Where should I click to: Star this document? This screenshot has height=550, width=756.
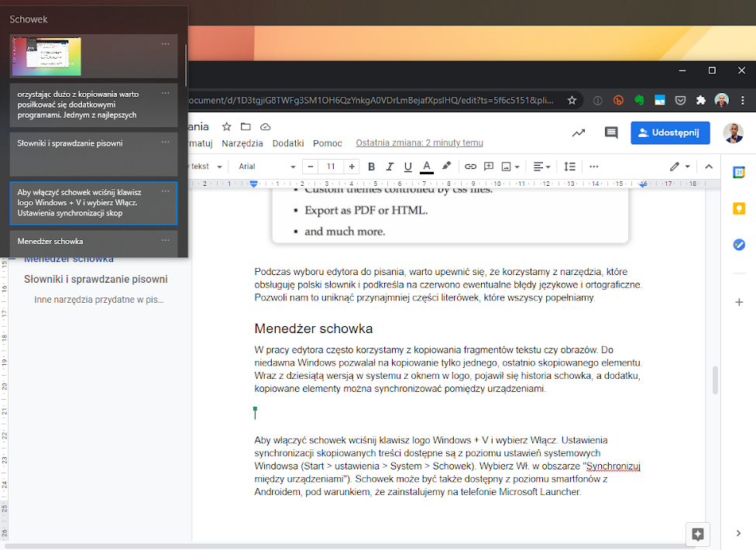pyautogui.click(x=227, y=126)
